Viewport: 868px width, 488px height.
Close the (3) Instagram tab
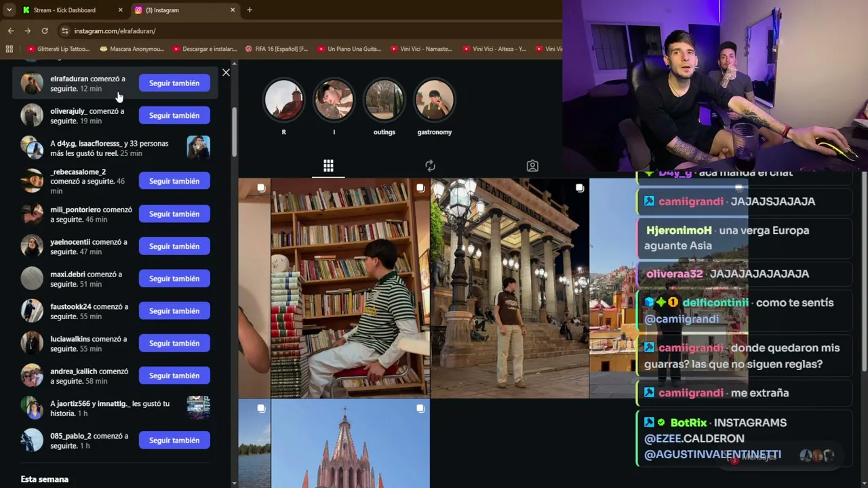coord(233,10)
